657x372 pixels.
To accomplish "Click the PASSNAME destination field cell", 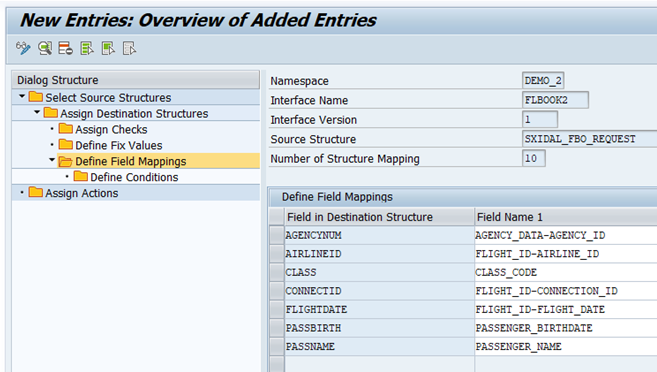I will point(379,346).
